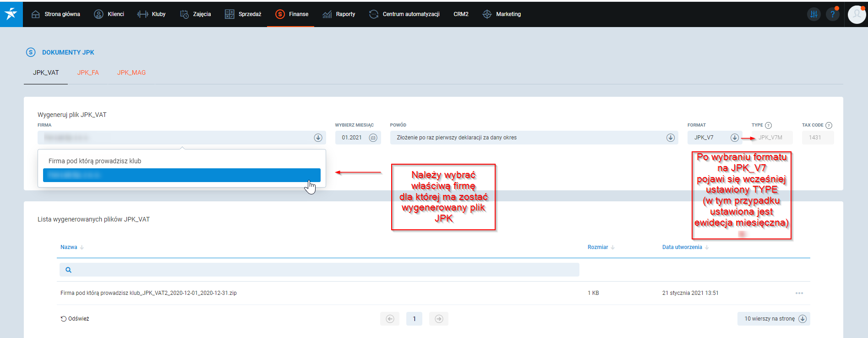Click the TAX CODE info question mark
Screen dimensions: 868x338
pyautogui.click(x=829, y=125)
